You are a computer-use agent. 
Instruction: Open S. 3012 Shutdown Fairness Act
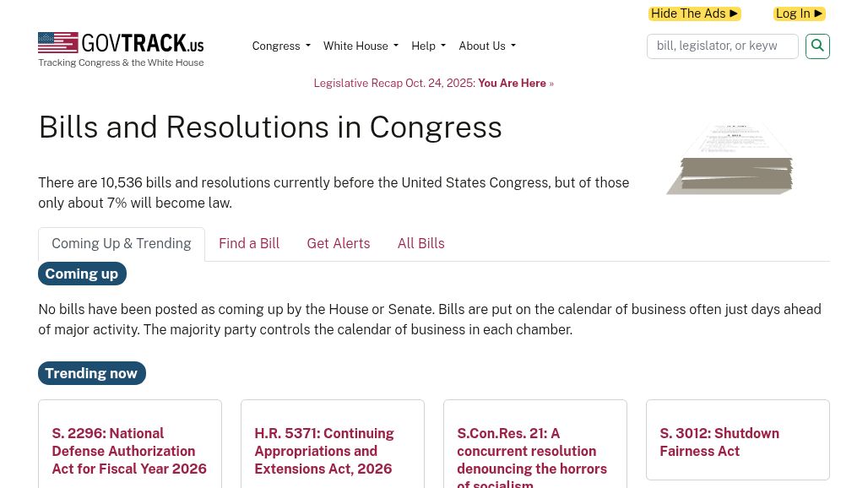click(719, 442)
